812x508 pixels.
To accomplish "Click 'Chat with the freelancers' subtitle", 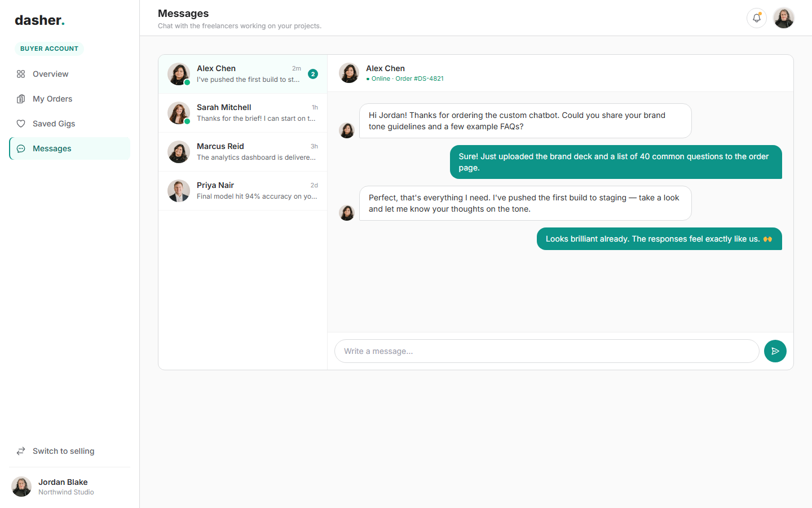I will coord(240,26).
